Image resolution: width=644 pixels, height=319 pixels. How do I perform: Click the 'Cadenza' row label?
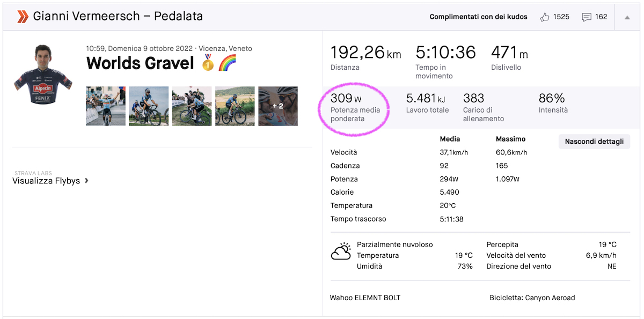point(345,166)
